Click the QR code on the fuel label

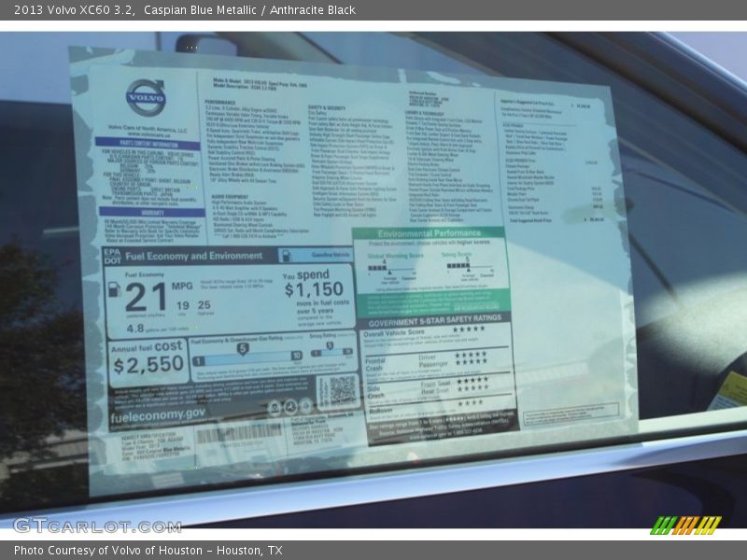click(342, 390)
